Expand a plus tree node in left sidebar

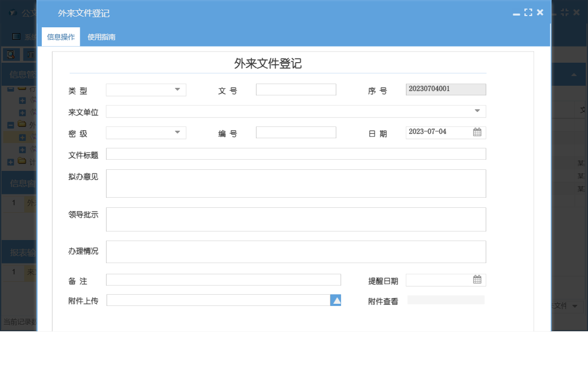[22, 100]
